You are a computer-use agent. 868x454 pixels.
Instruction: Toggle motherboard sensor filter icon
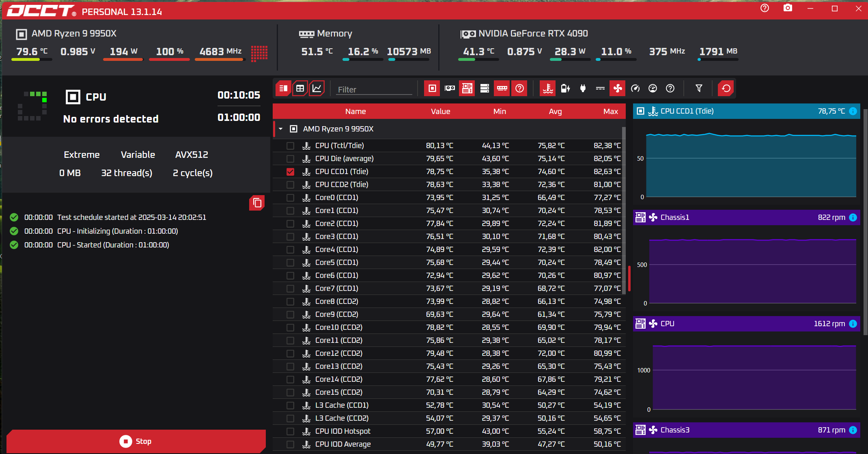[467, 88]
